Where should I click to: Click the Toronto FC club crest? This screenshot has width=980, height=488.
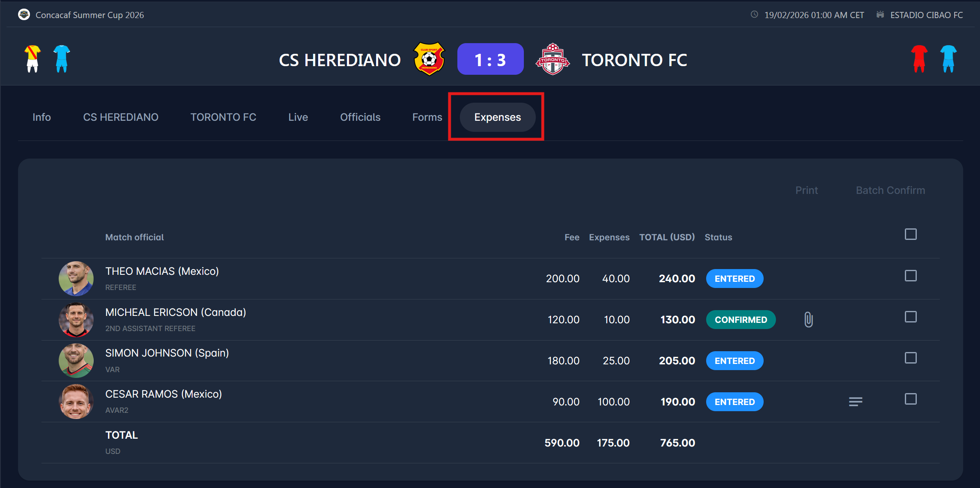click(x=553, y=59)
